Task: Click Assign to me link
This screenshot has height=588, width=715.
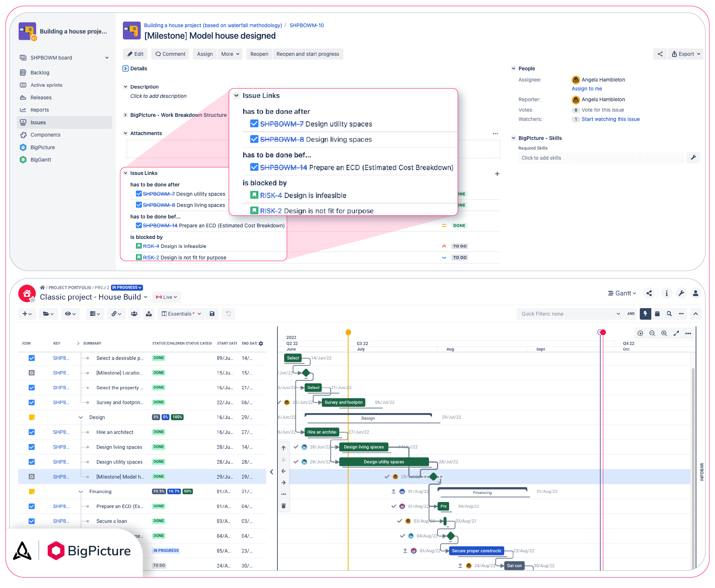Action: pyautogui.click(x=587, y=89)
